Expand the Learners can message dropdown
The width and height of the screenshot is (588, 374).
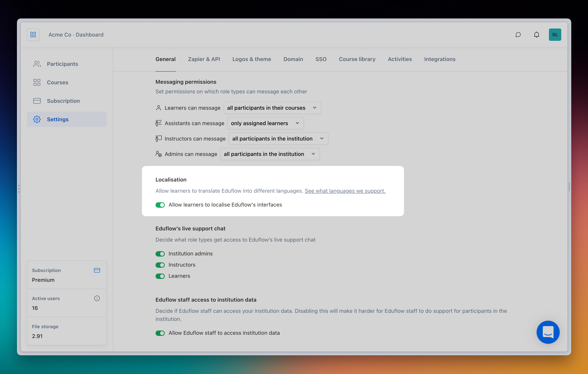[272, 108]
